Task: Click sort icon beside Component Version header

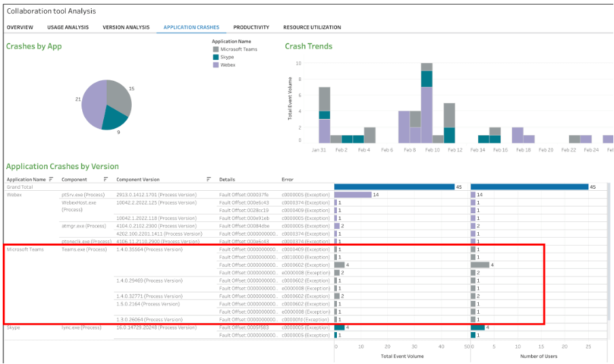Action: click(x=209, y=179)
